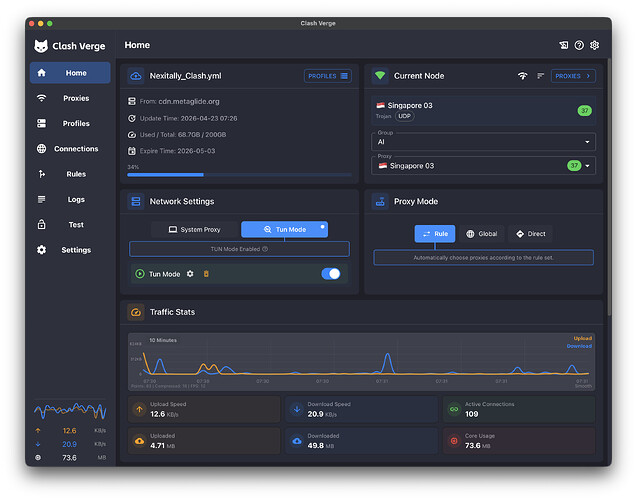Viewport: 637px width, 500px height.
Task: Click the Downloaded cloud icon
Action: 297,441
